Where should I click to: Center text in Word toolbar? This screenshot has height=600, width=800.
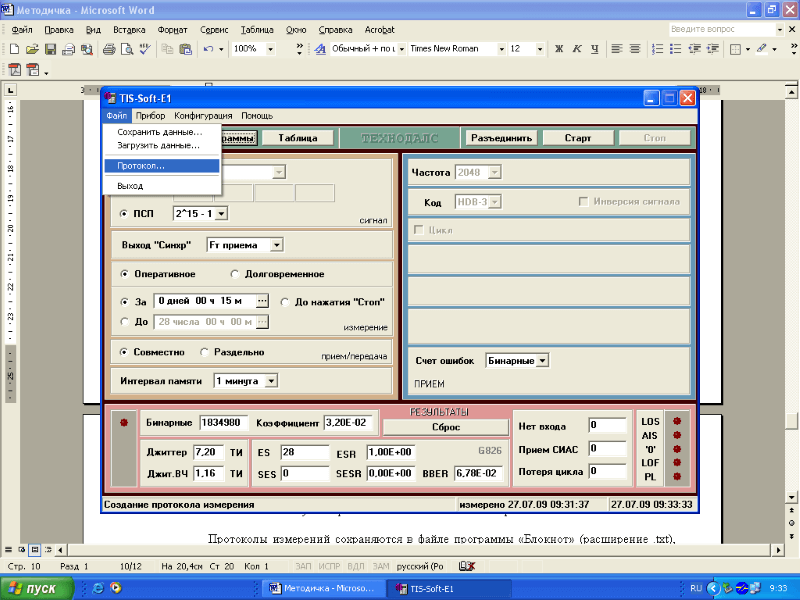tap(635, 49)
